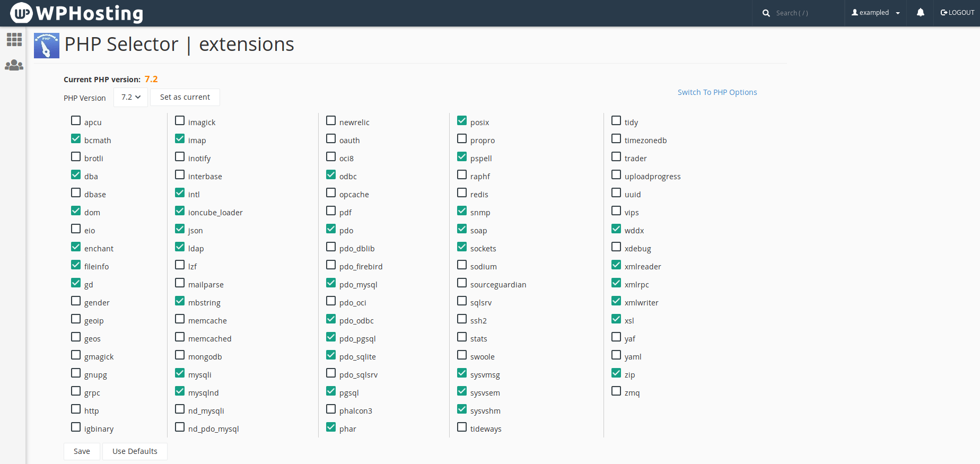
Task: Enable the sourceguardian checkbox
Action: coord(462,283)
